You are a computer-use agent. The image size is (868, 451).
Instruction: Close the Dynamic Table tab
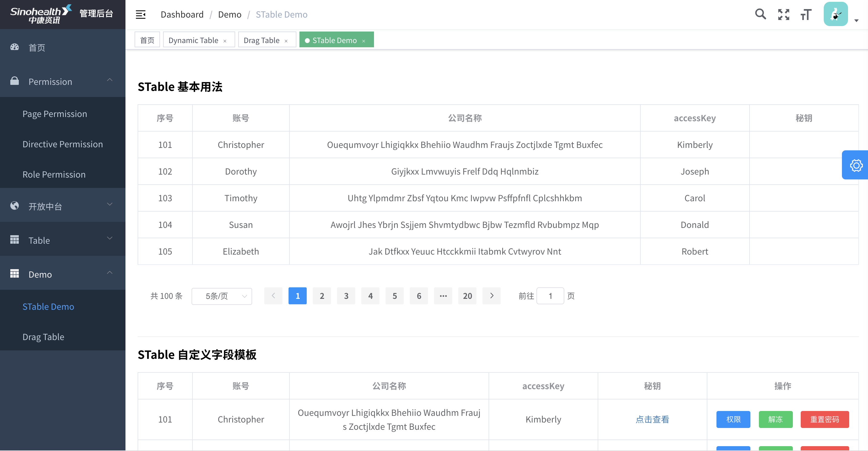[225, 41]
